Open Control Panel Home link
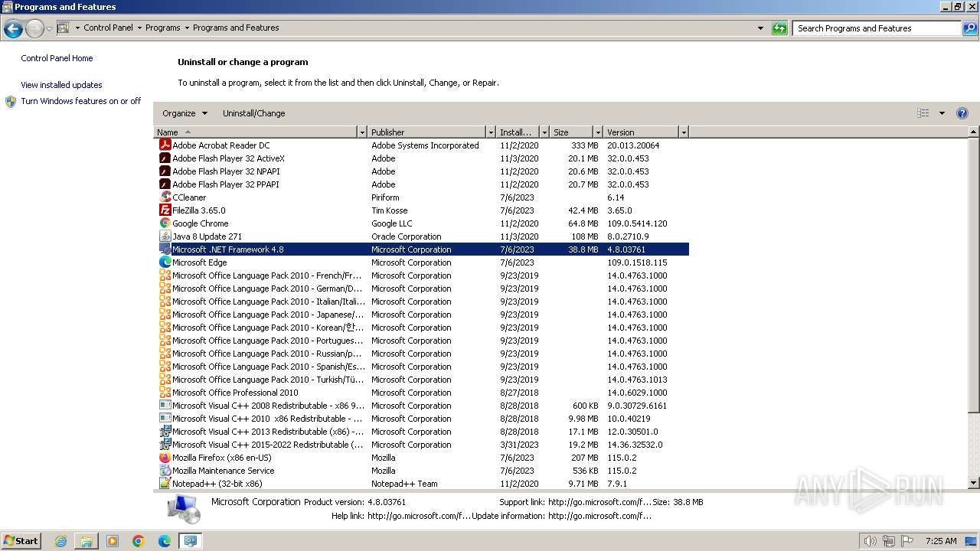 click(x=57, y=58)
